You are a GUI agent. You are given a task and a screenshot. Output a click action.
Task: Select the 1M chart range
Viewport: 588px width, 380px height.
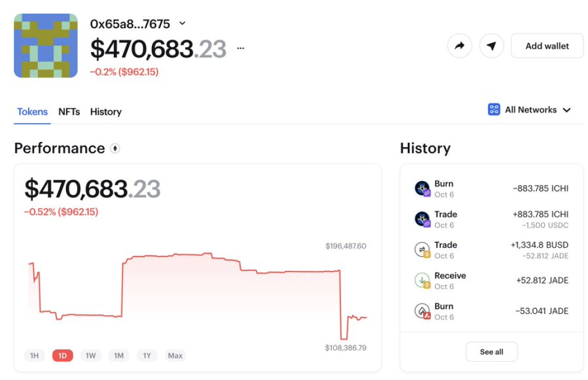(x=119, y=356)
